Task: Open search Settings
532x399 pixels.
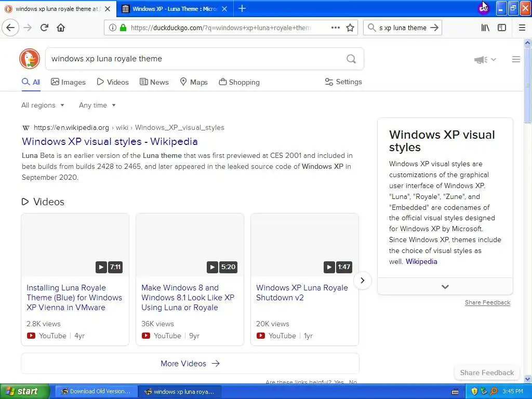Action: click(343, 82)
